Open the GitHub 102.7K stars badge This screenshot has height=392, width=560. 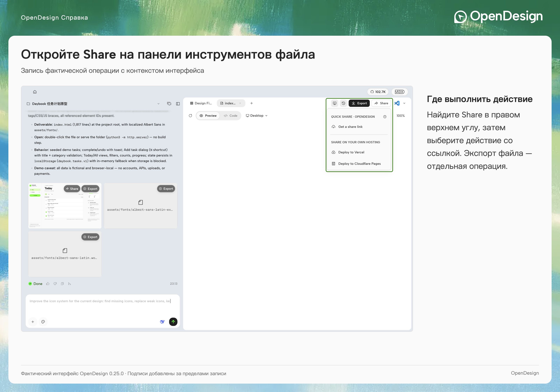click(378, 92)
